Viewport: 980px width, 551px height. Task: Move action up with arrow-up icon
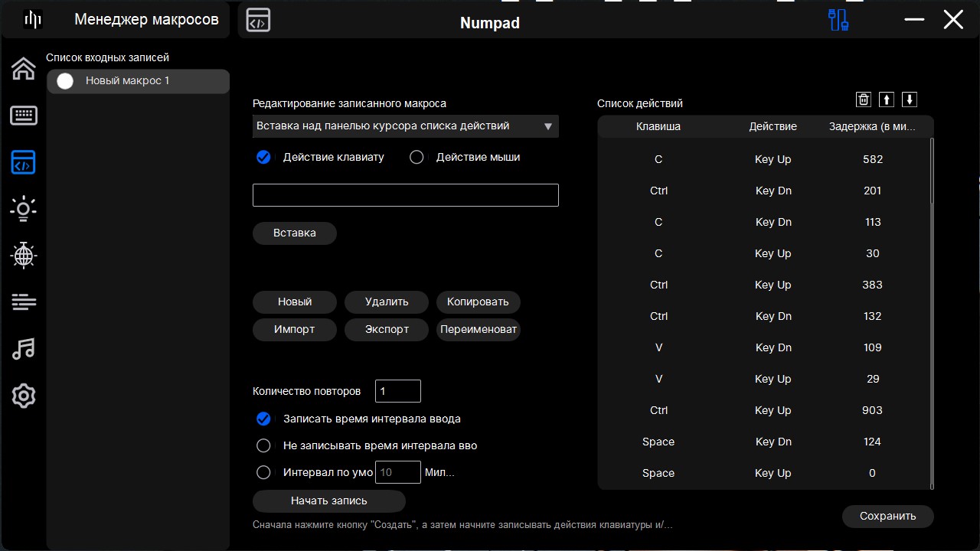887,99
